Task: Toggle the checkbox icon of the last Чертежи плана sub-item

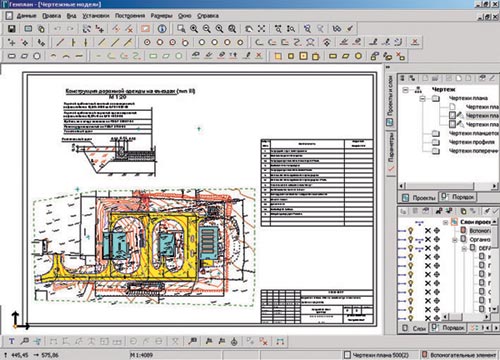Action: coord(452,124)
